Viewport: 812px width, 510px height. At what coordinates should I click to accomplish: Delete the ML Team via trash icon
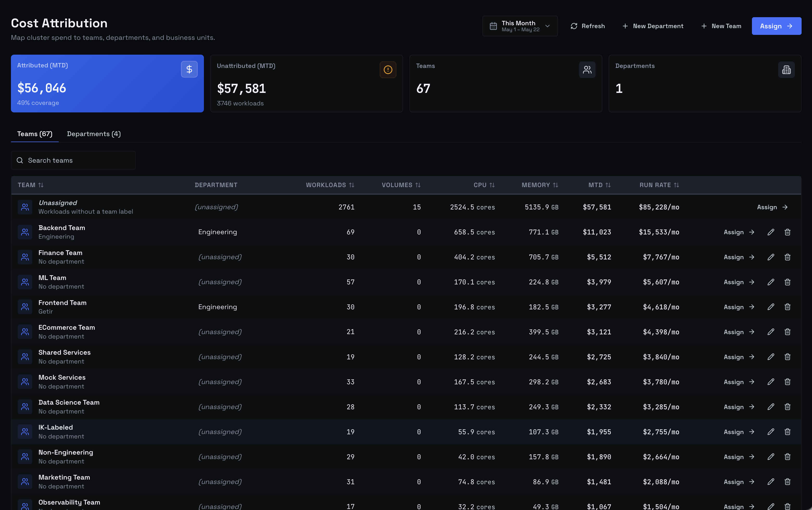(x=787, y=282)
